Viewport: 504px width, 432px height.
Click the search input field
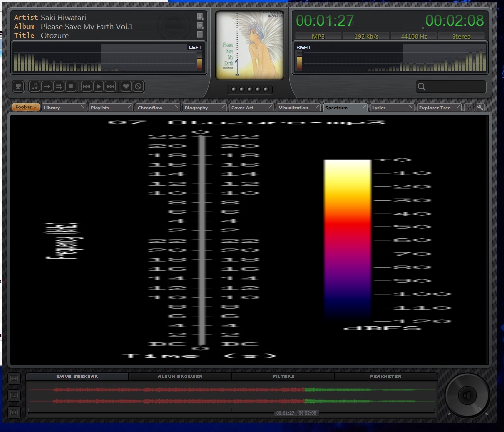pyautogui.click(x=455, y=87)
